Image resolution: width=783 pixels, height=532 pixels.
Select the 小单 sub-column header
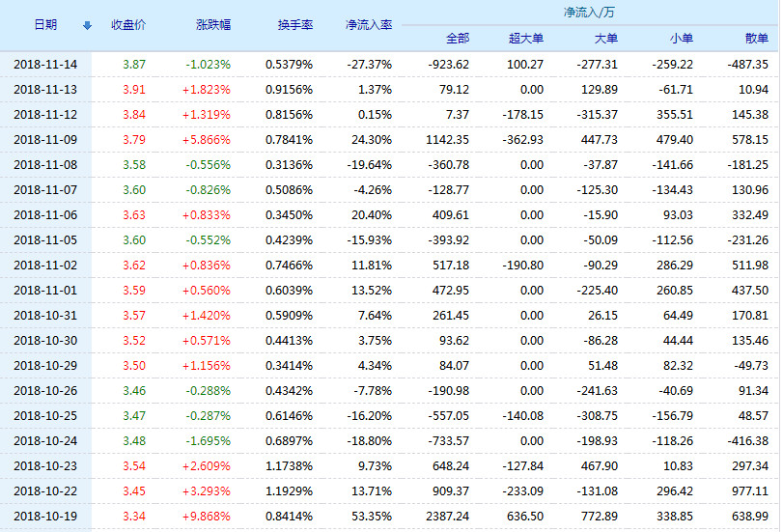682,39
